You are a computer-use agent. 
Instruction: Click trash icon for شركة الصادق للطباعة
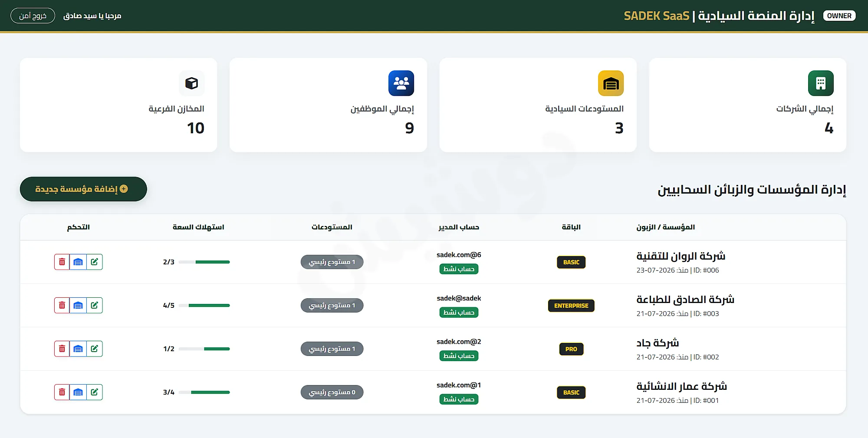pyautogui.click(x=62, y=305)
